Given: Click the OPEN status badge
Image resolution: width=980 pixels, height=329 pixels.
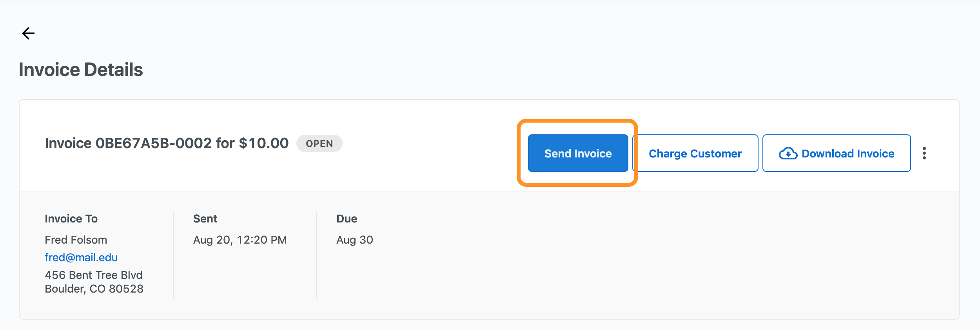Looking at the screenshot, I should click(x=319, y=144).
